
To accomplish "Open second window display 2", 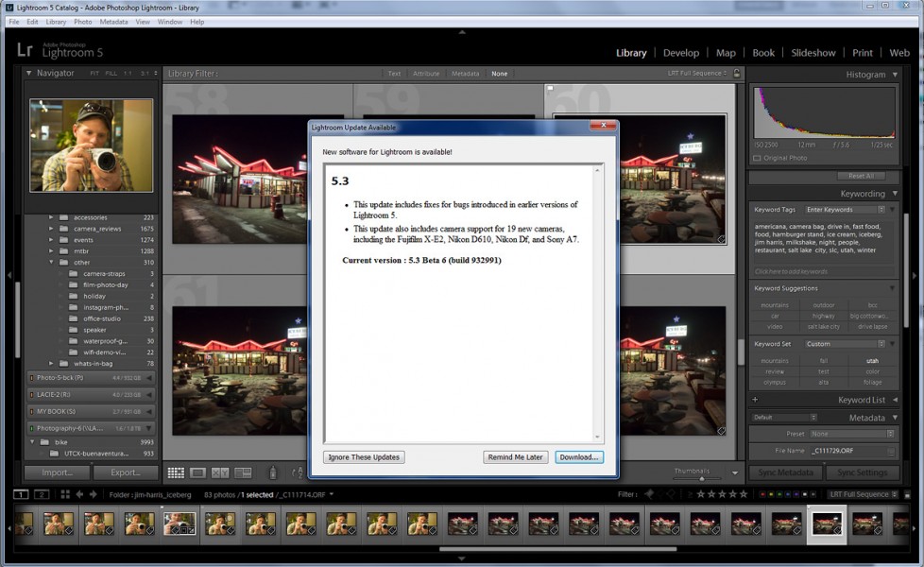I will pyautogui.click(x=42, y=494).
